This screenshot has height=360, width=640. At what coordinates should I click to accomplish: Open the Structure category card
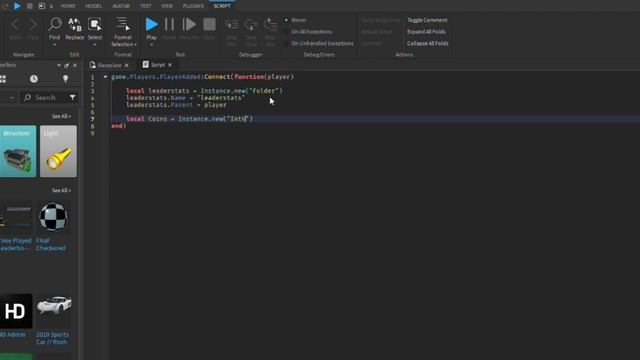[x=18, y=151]
